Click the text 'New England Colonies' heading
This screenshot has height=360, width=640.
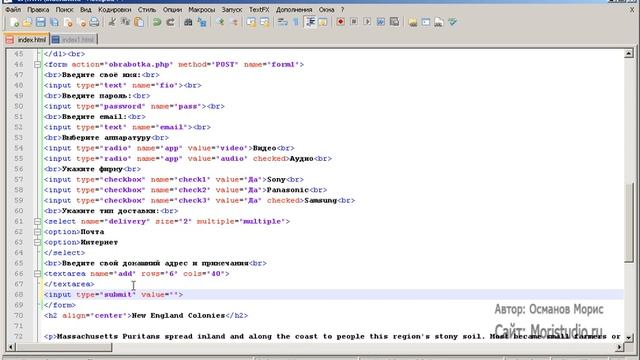click(178, 316)
